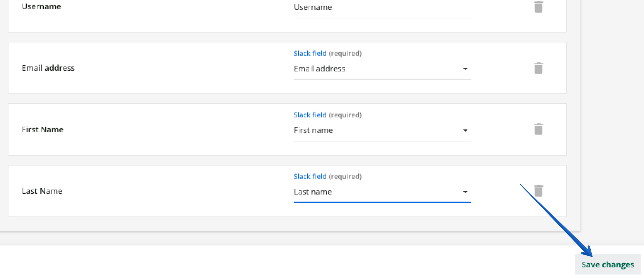This screenshot has width=644, height=278.
Task: Click the Last Name row label
Action: tap(42, 191)
